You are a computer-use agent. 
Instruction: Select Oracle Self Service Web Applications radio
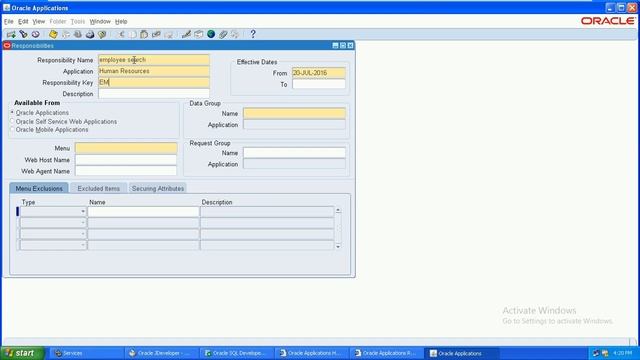[12, 121]
